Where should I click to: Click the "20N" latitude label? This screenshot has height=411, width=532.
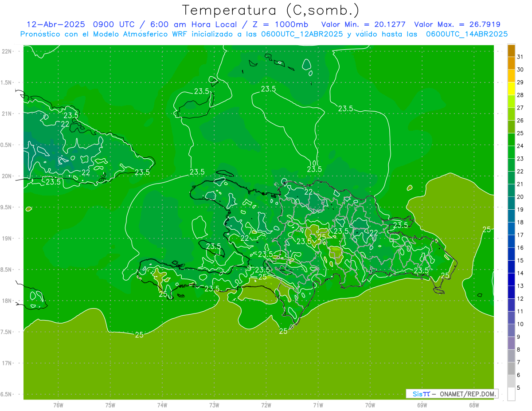pyautogui.click(x=8, y=176)
